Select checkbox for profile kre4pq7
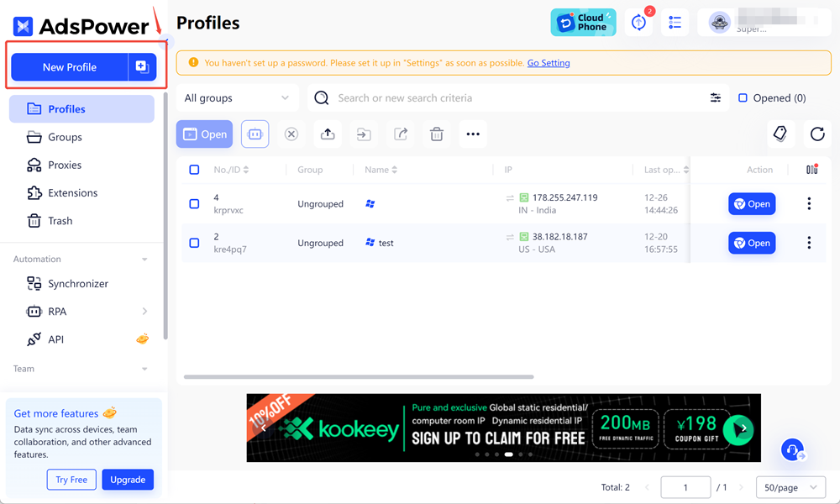The width and height of the screenshot is (840, 504). click(x=195, y=243)
